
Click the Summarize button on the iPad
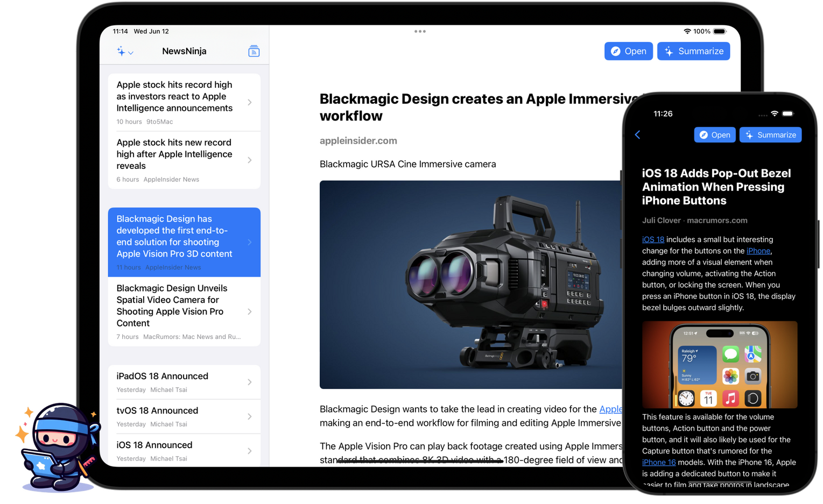pos(693,51)
